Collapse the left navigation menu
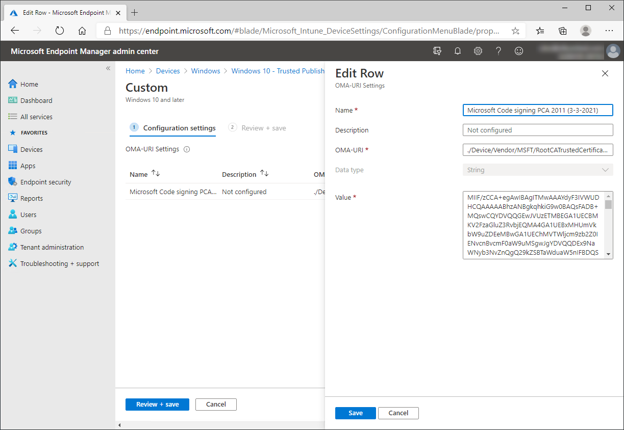The height and width of the screenshot is (430, 624). (x=108, y=69)
